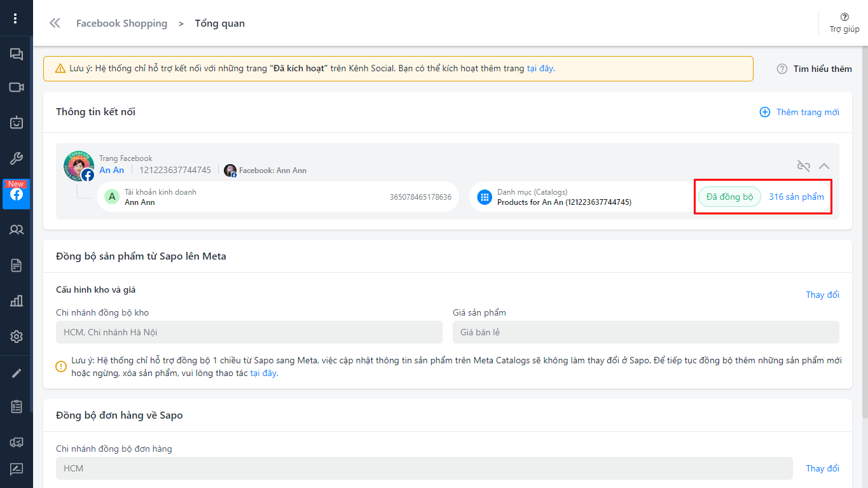This screenshot has width=868, height=488.
Task: Open the settings gear sidebar icon
Action: pyautogui.click(x=17, y=337)
